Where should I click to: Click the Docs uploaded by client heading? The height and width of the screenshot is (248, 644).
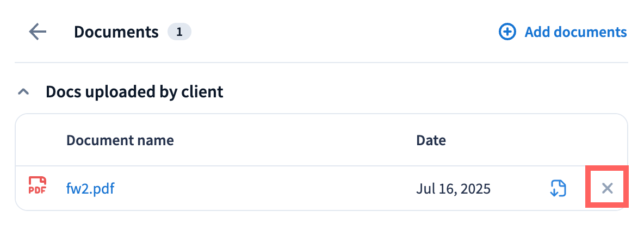(134, 92)
